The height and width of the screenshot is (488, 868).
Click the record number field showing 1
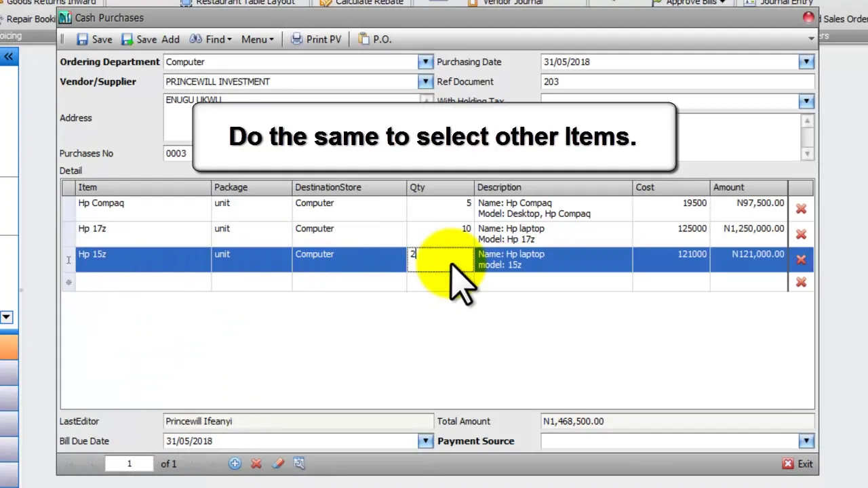(129, 464)
